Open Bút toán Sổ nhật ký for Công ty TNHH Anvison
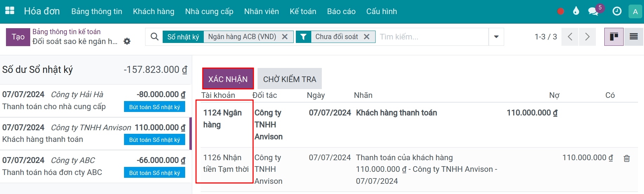 click(155, 140)
